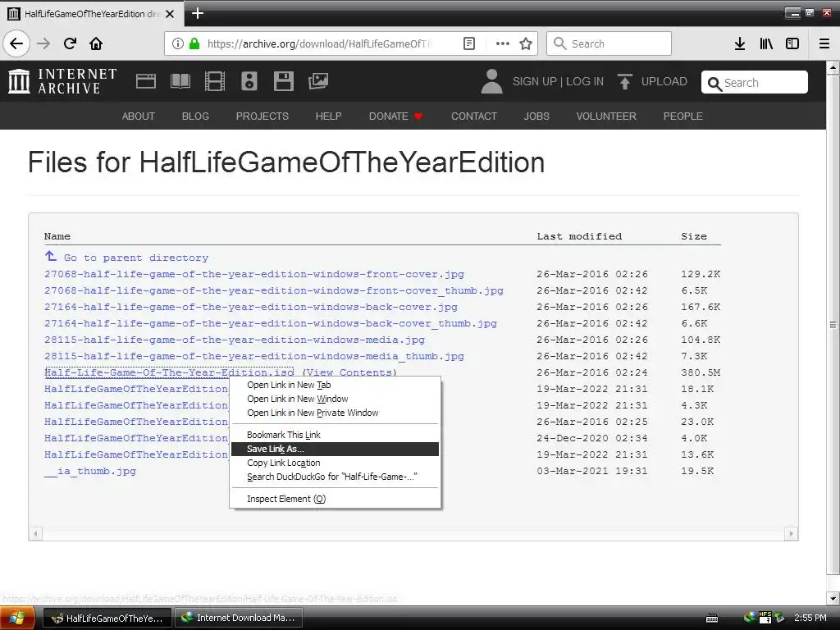Screen dimensions: 840x630
Task: Open the JOBS navigation item
Action: click(x=536, y=116)
